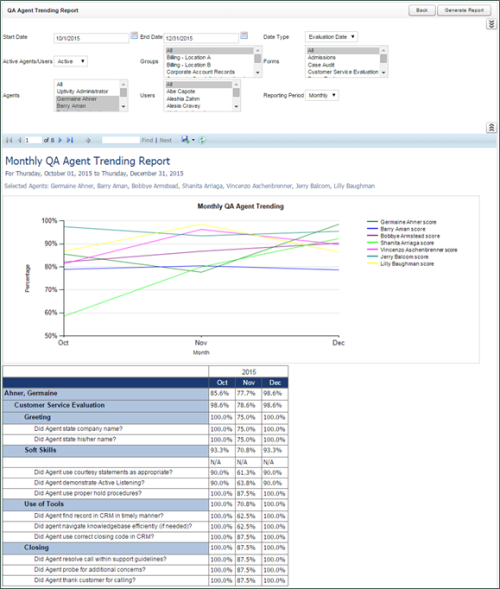
Task: Click the page number input field
Action: click(33, 140)
